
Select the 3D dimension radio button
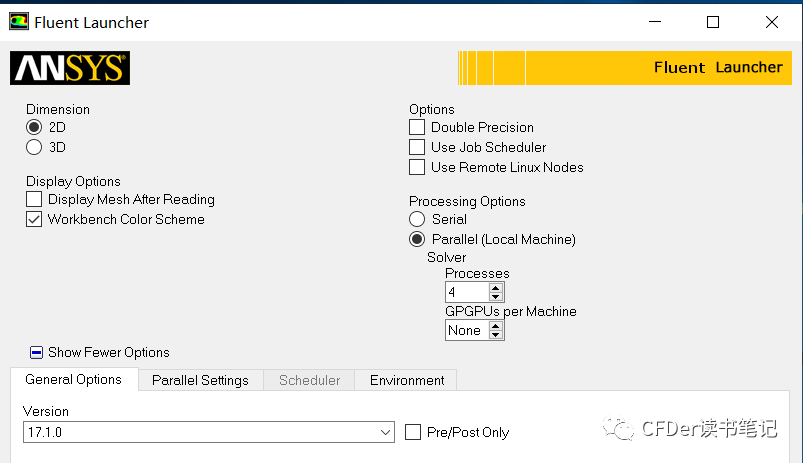(34, 147)
